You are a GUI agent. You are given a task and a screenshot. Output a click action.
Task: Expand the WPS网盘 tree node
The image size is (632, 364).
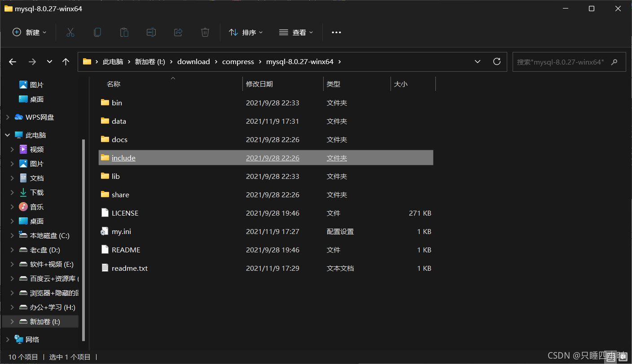[8, 117]
